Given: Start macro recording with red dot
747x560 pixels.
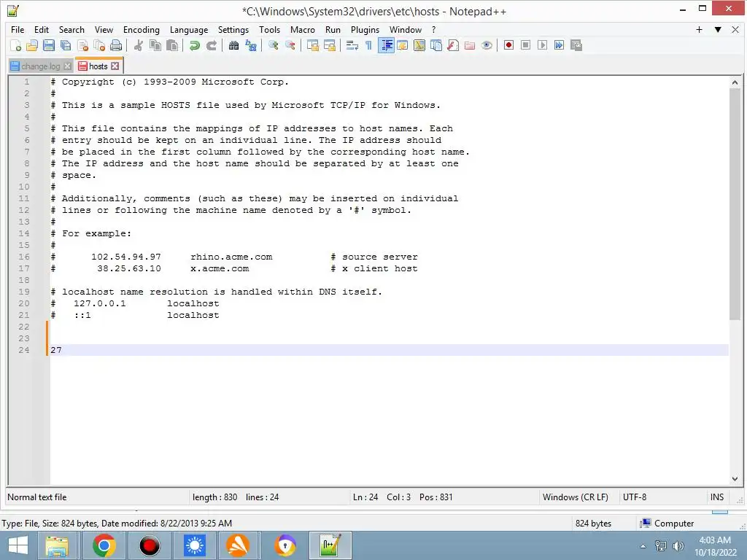Looking at the screenshot, I should [508, 45].
